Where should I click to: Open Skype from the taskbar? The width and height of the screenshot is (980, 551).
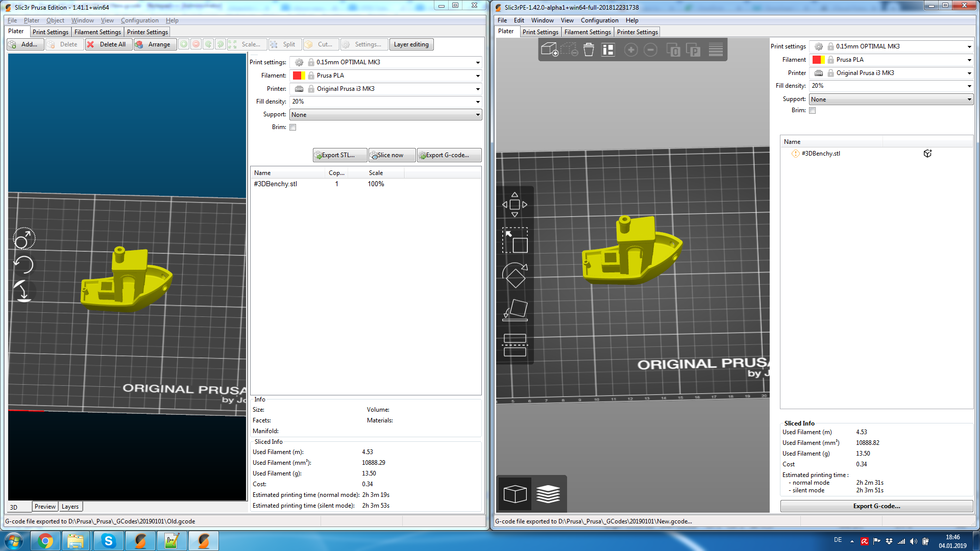click(x=109, y=541)
